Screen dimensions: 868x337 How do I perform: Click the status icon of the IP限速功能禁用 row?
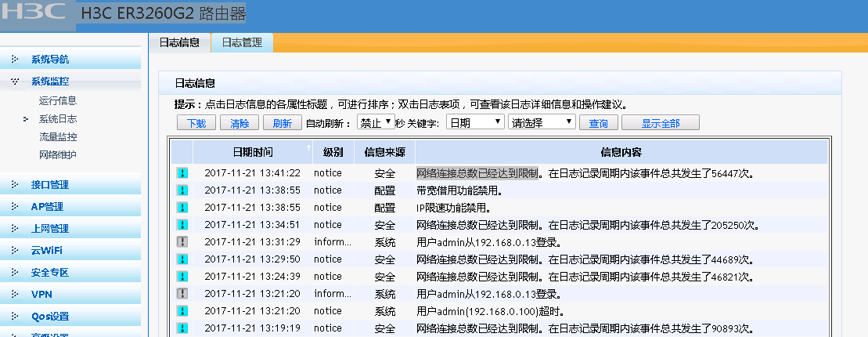click(182, 208)
